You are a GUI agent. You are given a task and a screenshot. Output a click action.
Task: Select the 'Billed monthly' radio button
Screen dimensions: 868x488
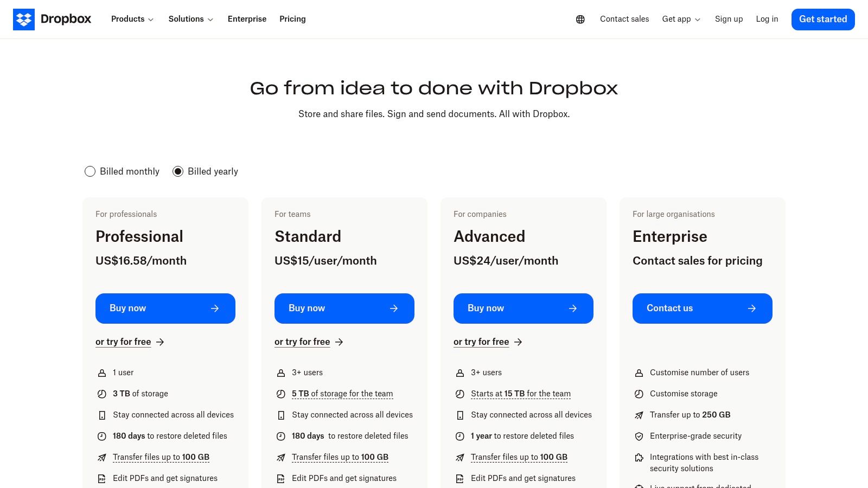[90, 171]
